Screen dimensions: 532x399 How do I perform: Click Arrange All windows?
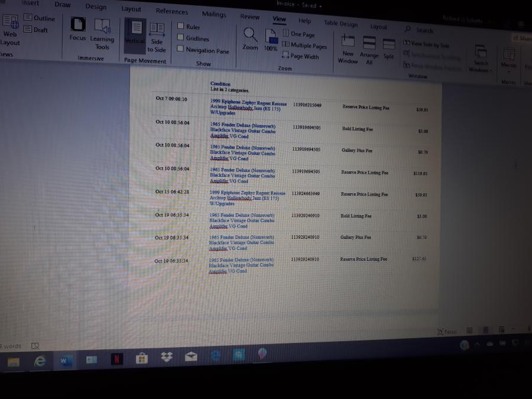click(x=369, y=51)
